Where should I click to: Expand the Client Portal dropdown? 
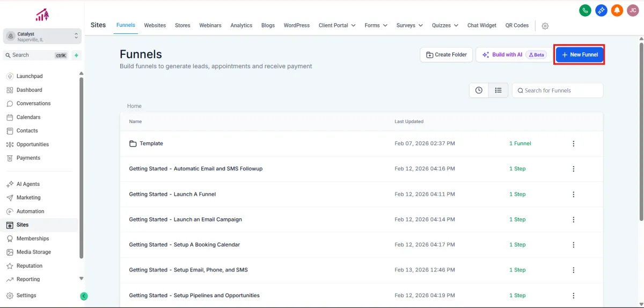point(337,25)
